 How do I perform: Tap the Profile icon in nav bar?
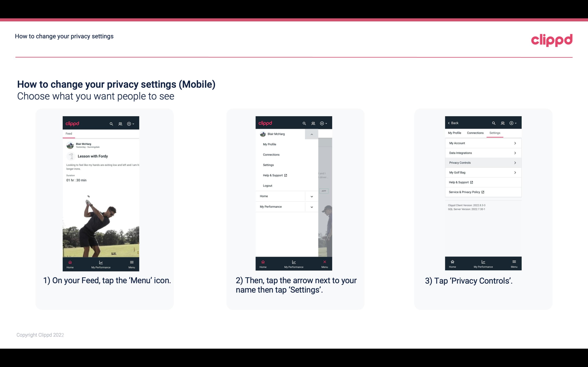[x=121, y=124]
